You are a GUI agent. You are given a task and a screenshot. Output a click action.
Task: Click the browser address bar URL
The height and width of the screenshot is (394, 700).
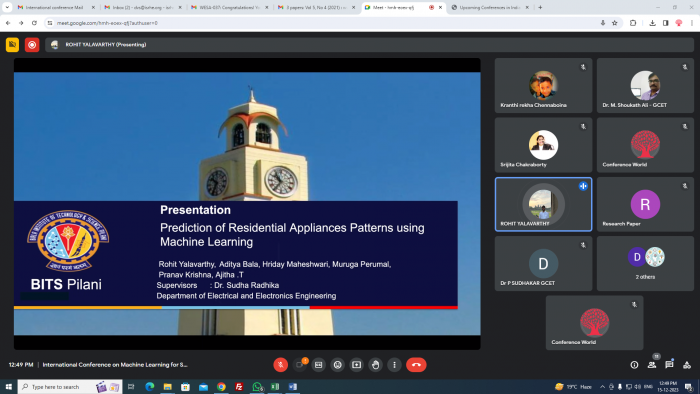point(107,23)
